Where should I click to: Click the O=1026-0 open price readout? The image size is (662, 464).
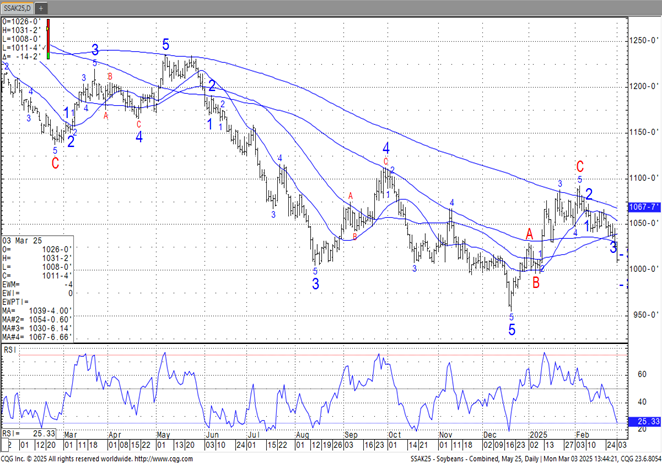click(x=22, y=22)
